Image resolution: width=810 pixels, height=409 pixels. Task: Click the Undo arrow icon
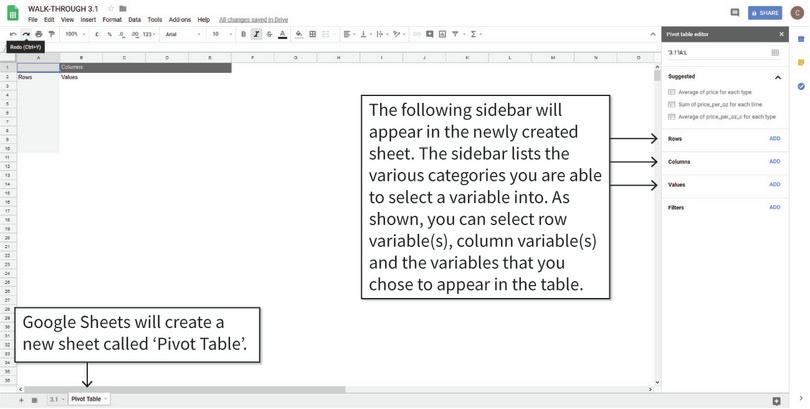[13, 34]
